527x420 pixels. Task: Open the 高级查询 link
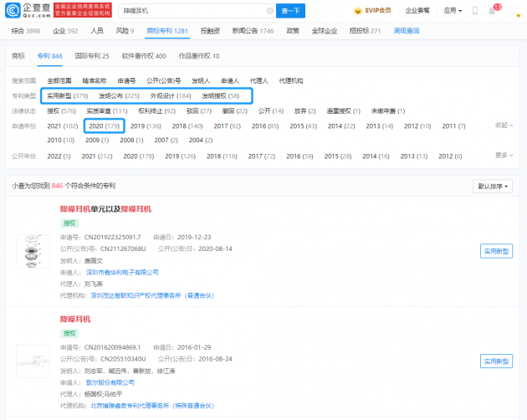[x=407, y=31]
